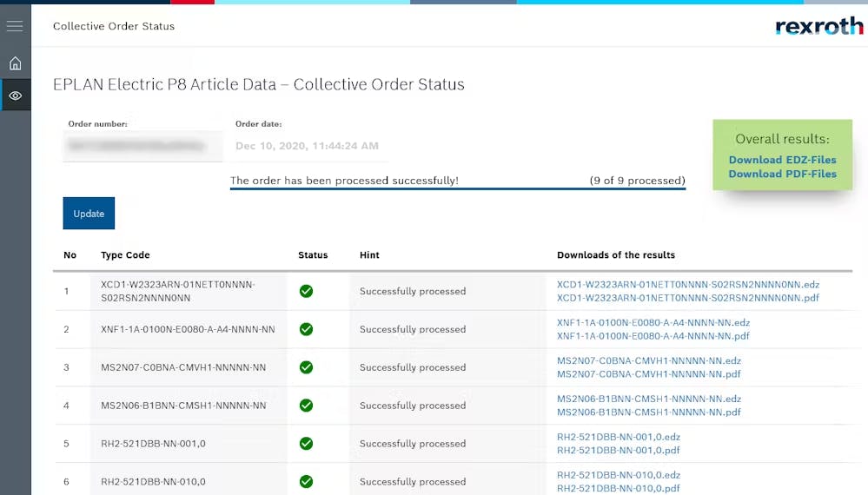Select the eye status view in sidebar
This screenshot has width=868, height=495.
pos(16,96)
